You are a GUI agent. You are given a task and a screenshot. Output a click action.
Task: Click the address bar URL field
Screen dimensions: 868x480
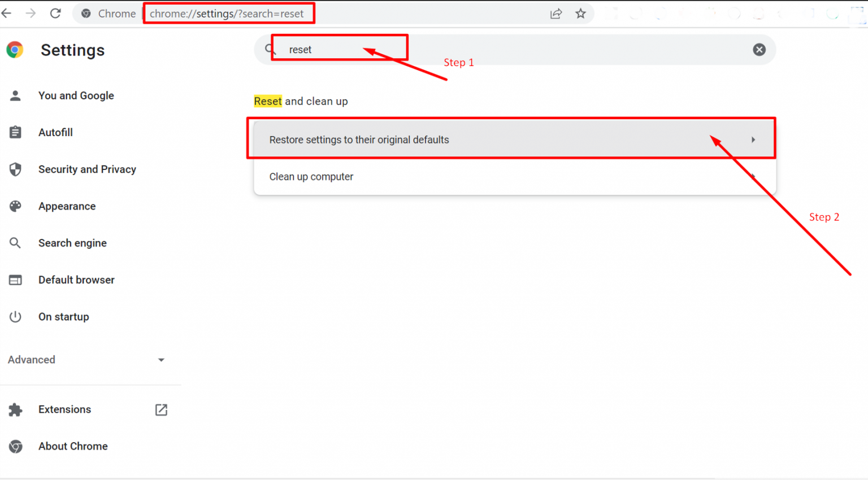339,14
